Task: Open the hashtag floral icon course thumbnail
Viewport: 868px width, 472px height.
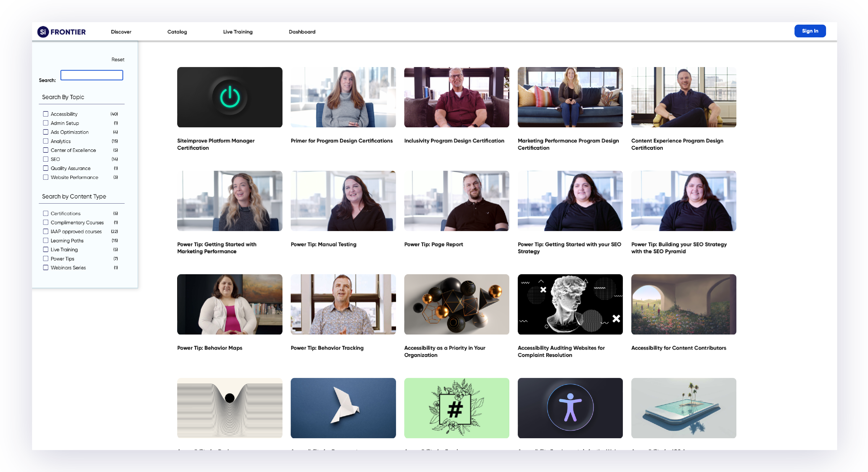Action: 456,408
